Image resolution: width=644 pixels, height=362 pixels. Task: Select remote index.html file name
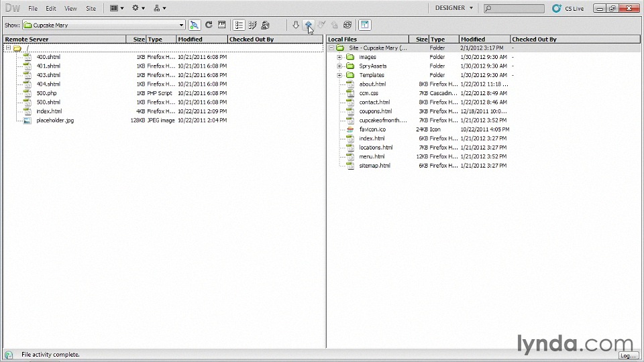tap(49, 111)
